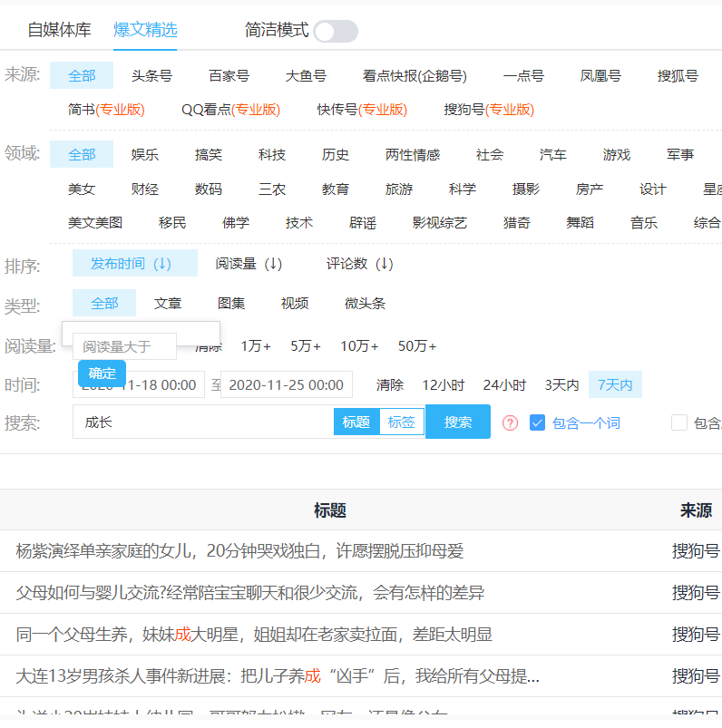
Task: Click the red question mark help icon
Action: [x=510, y=422]
